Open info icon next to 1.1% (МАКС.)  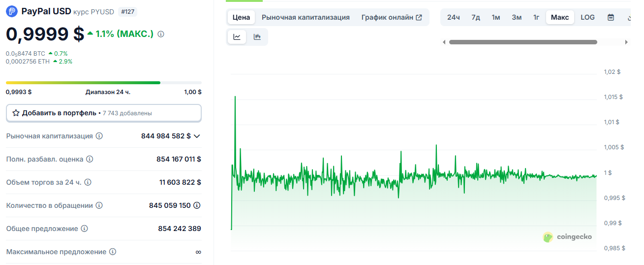pyautogui.click(x=161, y=34)
